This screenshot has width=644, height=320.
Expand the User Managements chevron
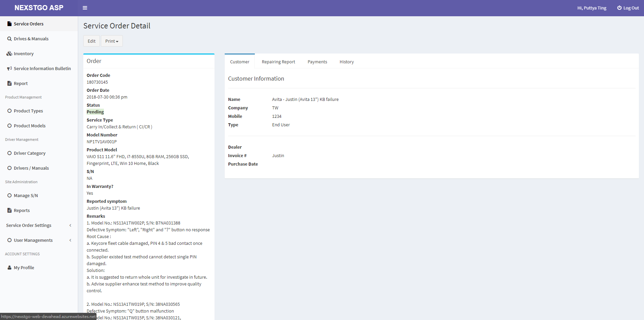(70, 240)
